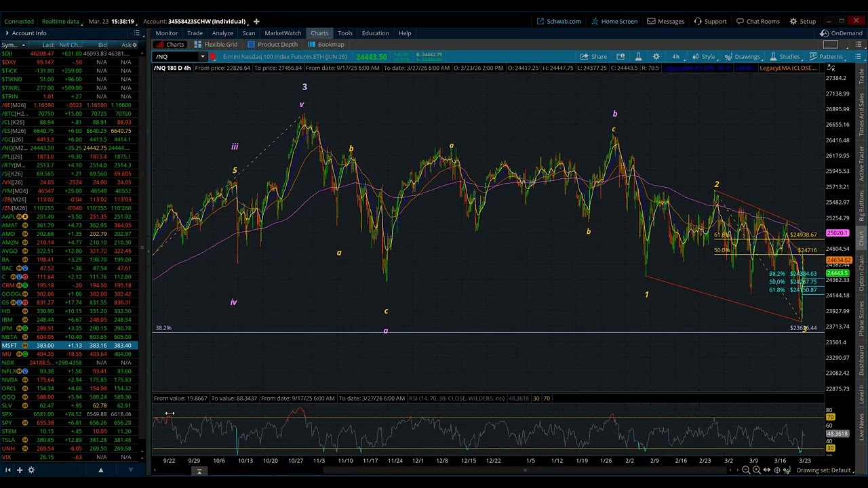This screenshot has height=488, width=868.
Task: Switch to the Tools tab
Action: point(345,33)
